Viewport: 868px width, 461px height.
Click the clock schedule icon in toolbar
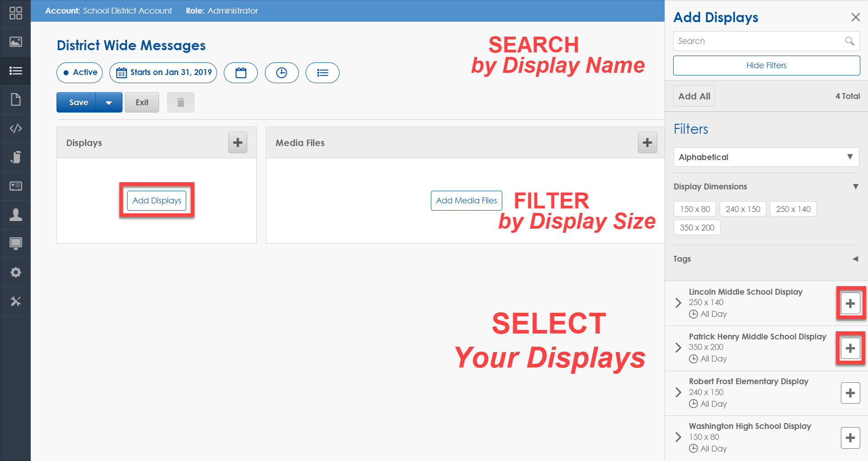281,72
